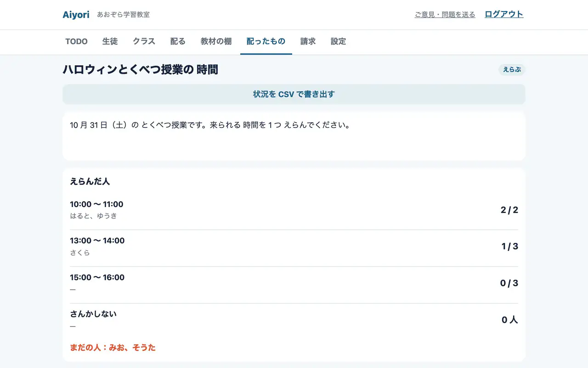Open the 配る tab

[178, 41]
